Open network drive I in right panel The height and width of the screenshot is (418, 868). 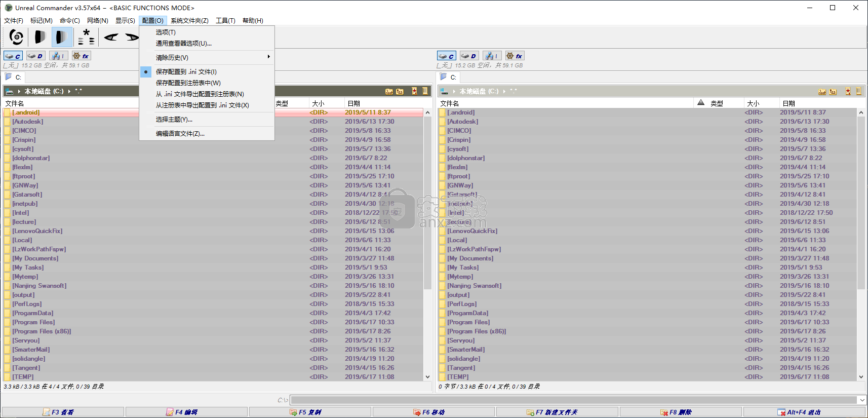pos(491,56)
